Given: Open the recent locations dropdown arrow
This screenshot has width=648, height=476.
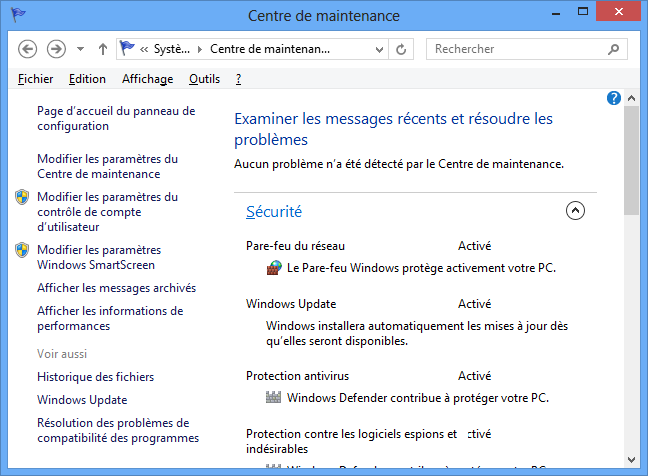Looking at the screenshot, I should pos(81,49).
